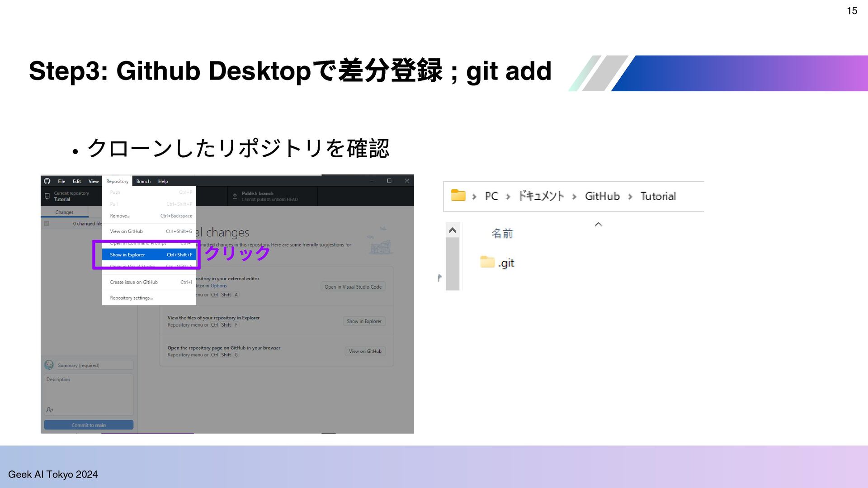Click the add co-authors icon
Image resolution: width=868 pixels, height=488 pixels.
click(x=50, y=410)
